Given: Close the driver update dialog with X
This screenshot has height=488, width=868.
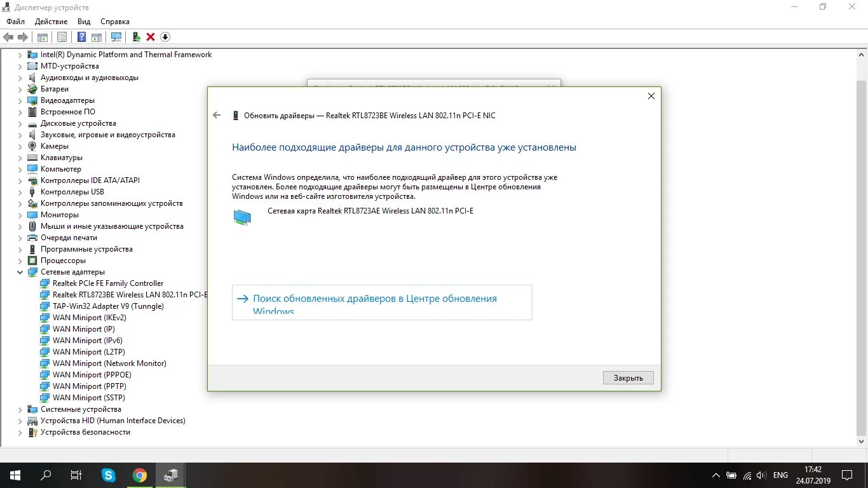Looking at the screenshot, I should tap(651, 96).
